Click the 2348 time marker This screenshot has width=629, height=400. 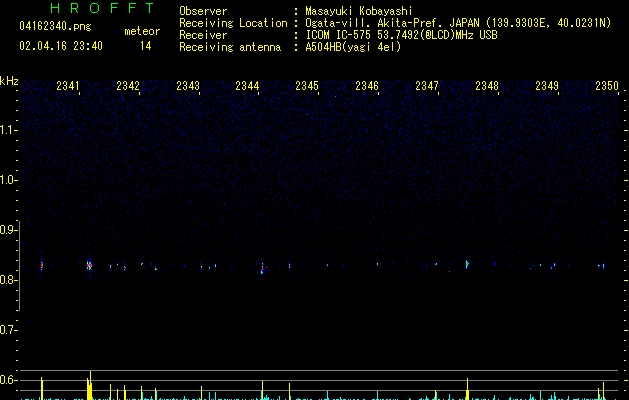tap(487, 86)
